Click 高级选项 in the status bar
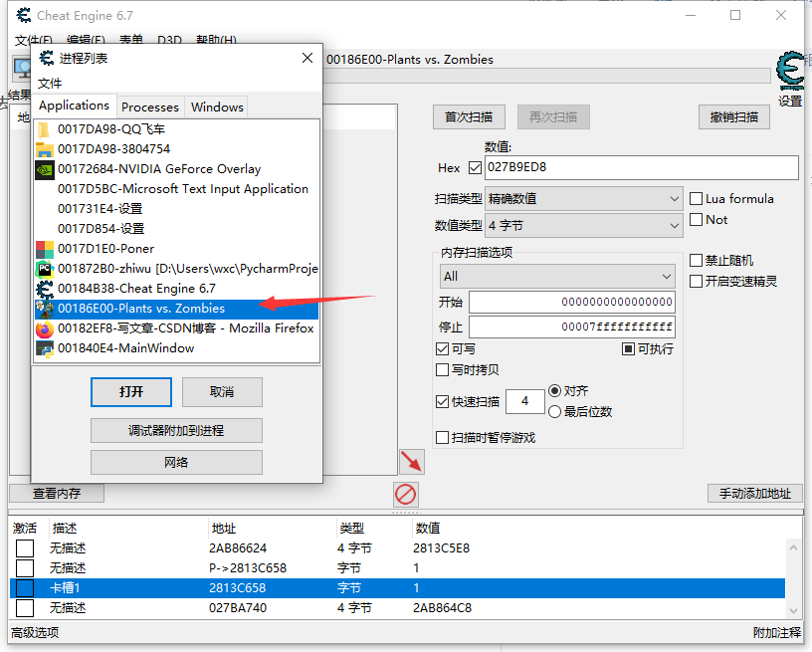 (35, 633)
